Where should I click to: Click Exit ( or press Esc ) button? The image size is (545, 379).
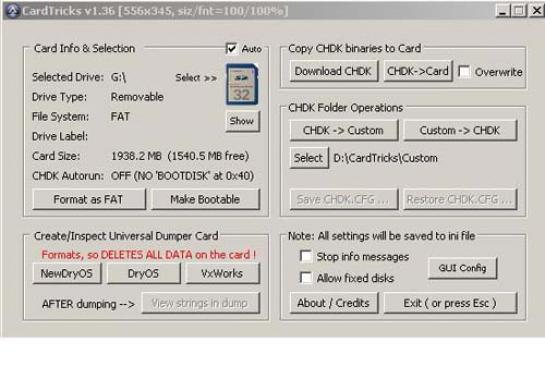click(450, 303)
